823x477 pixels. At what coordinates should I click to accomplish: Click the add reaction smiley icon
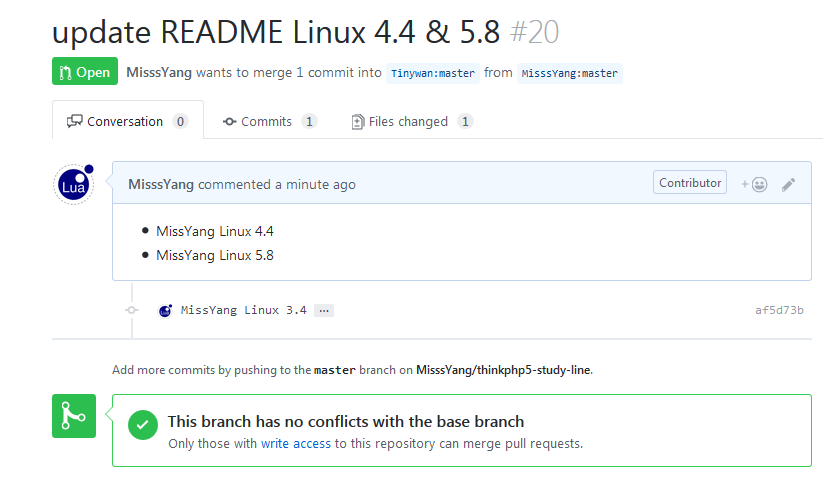click(754, 184)
